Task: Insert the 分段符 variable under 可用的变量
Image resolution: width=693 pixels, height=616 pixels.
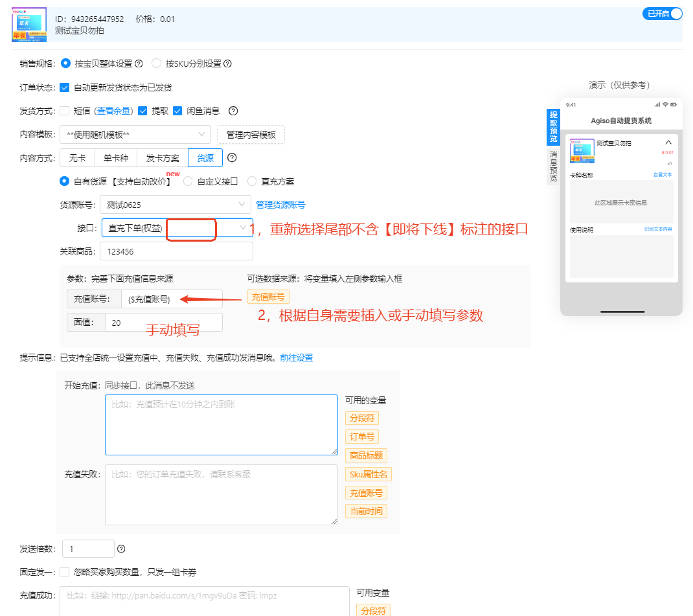Action: (x=362, y=418)
